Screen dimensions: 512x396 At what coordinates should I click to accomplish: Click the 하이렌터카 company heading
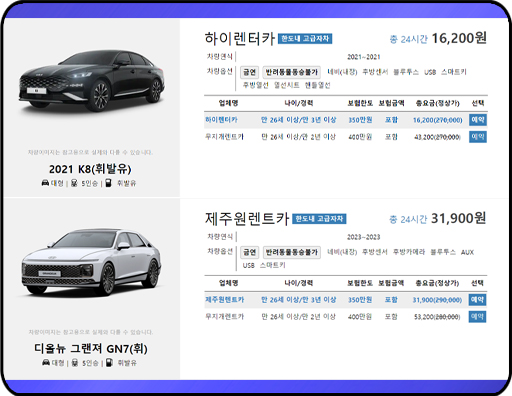(239, 39)
